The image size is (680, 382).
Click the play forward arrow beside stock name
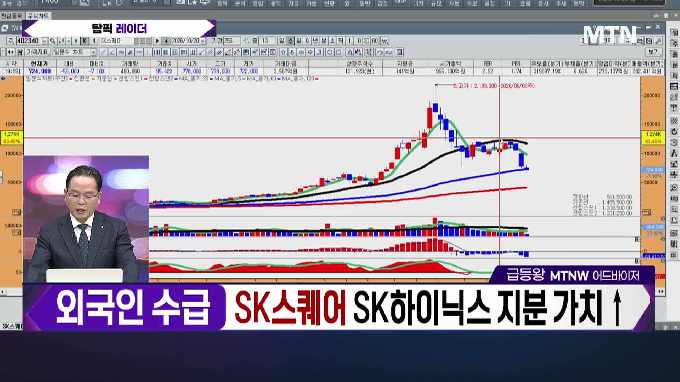click(x=157, y=41)
